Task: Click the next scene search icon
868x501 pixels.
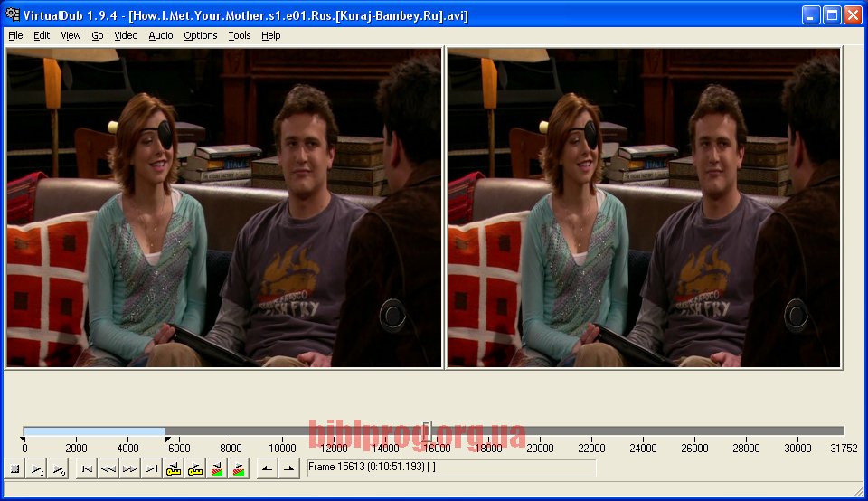Action: [x=239, y=468]
